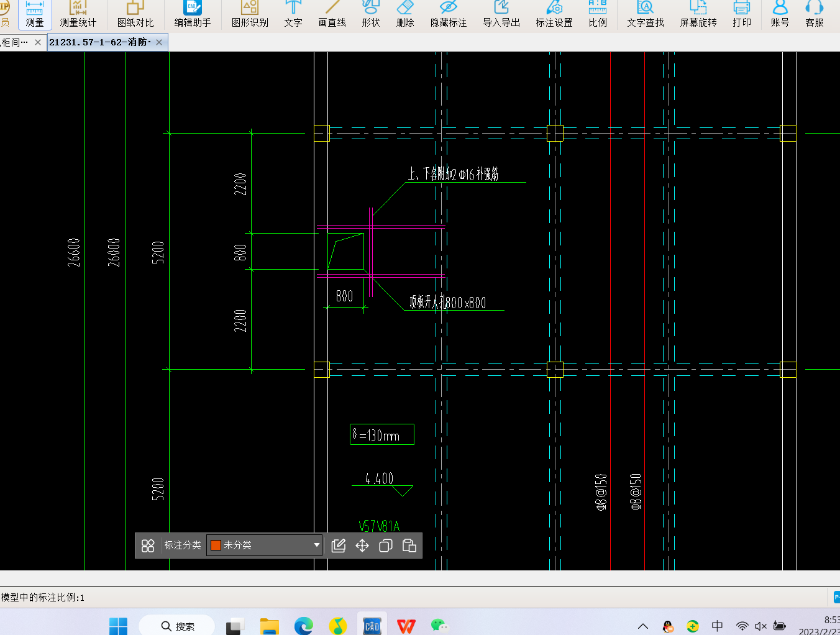This screenshot has width=840, height=635.
Task: Show hidden system tray icons
Action: tap(643, 626)
